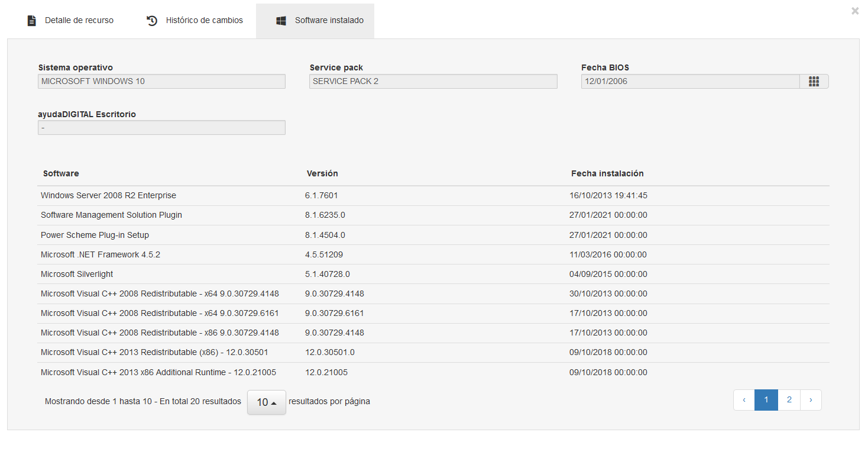Open the Fecha BIOS calendar picker icon

tap(814, 81)
